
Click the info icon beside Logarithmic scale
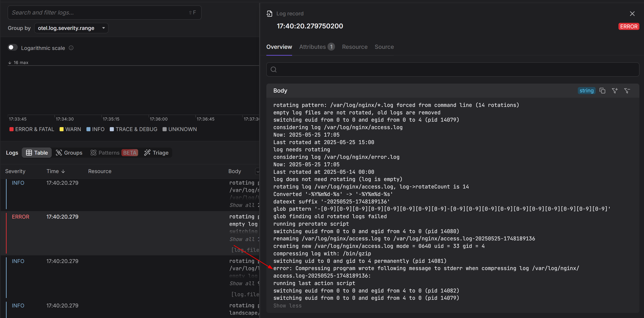tap(71, 48)
